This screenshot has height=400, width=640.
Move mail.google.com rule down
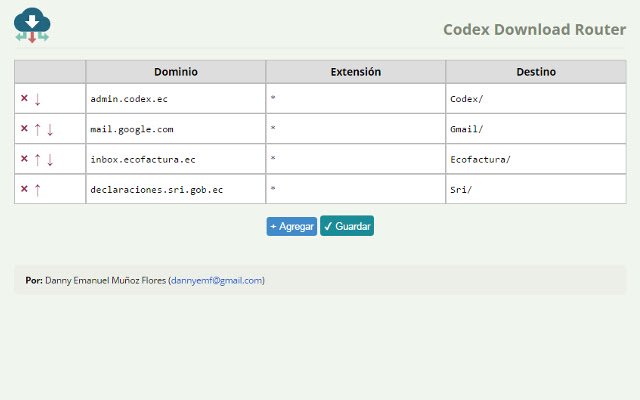[50, 129]
